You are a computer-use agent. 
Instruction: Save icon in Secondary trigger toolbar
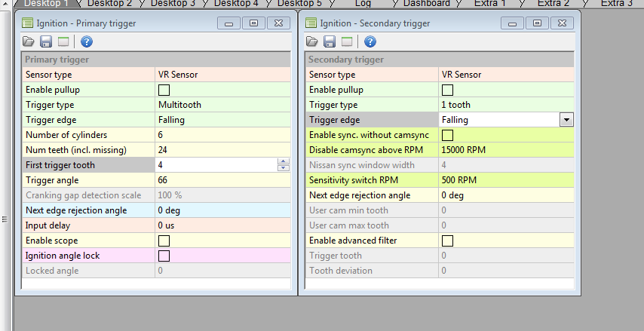click(x=330, y=41)
